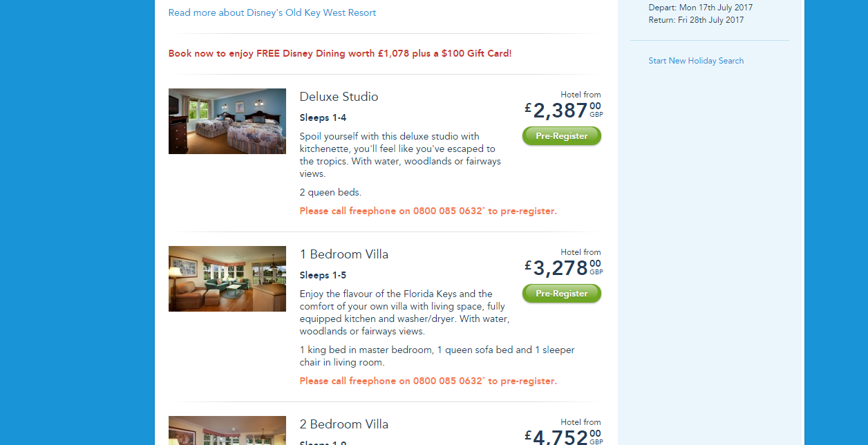Click the Sleeps 1-4 text for Deluxe Studio
The image size is (868, 445).
323,117
